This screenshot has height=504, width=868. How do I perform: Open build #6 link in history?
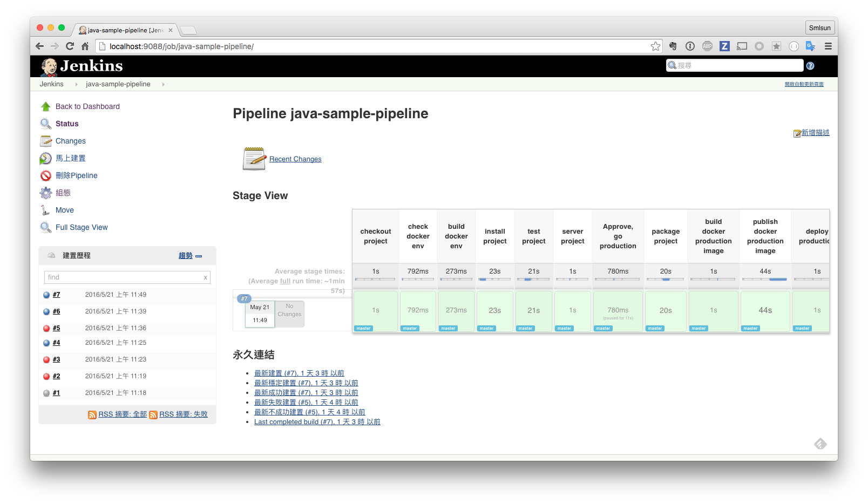(x=57, y=312)
